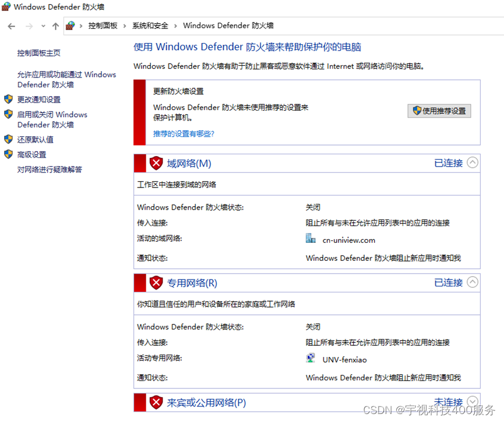
Task: Click Windows Defender 防火墙 breadcrumb item
Action: 228,26
